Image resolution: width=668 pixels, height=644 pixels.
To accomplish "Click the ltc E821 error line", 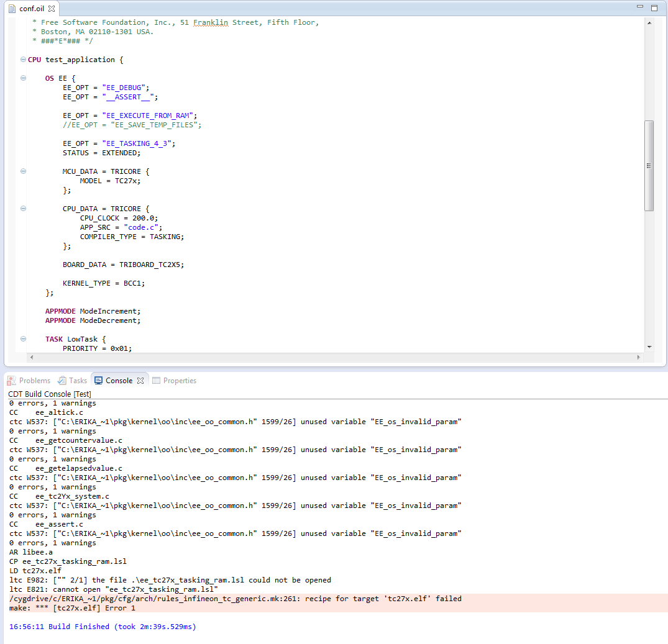I will coord(114,589).
